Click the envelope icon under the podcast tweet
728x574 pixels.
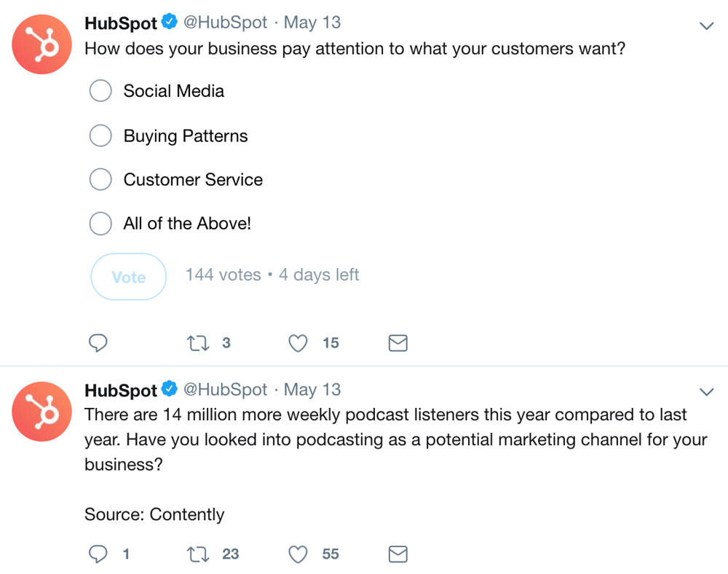[397, 554]
